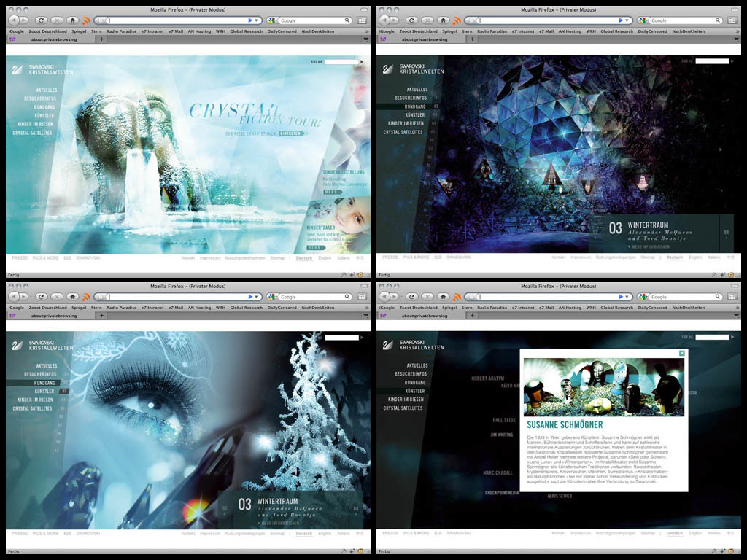Click next room 04 in crystal dome window
The width and height of the screenshot is (747, 560).
[727, 233]
